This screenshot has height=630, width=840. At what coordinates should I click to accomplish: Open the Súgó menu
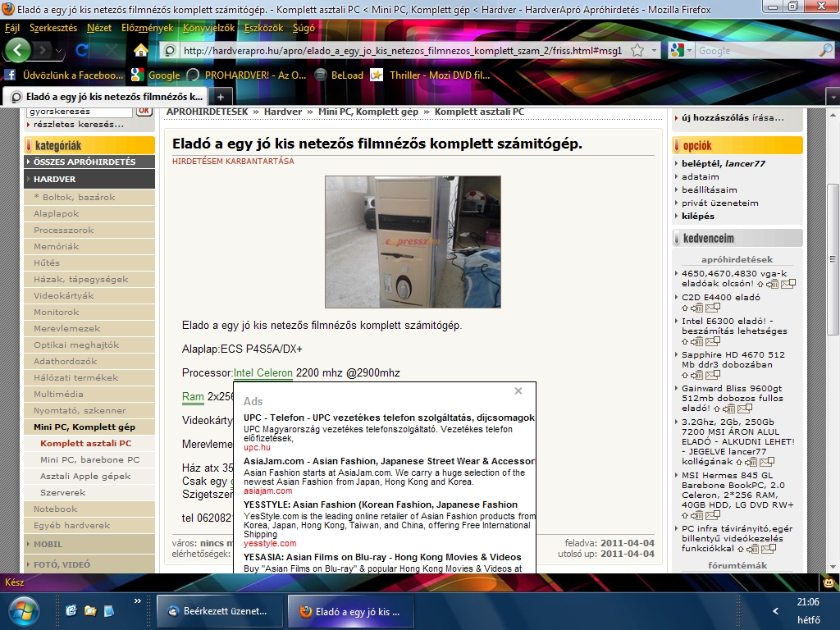(x=304, y=28)
